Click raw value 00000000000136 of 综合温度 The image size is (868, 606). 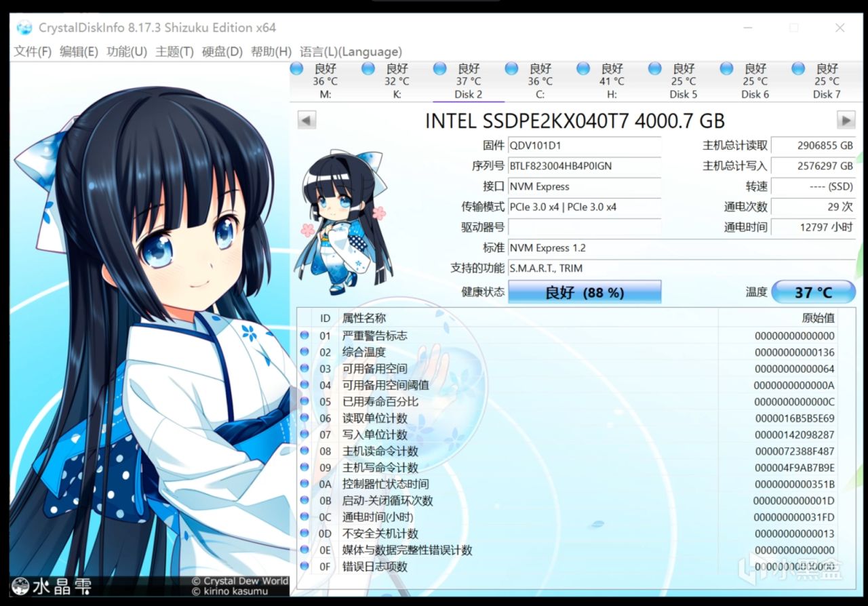click(795, 352)
